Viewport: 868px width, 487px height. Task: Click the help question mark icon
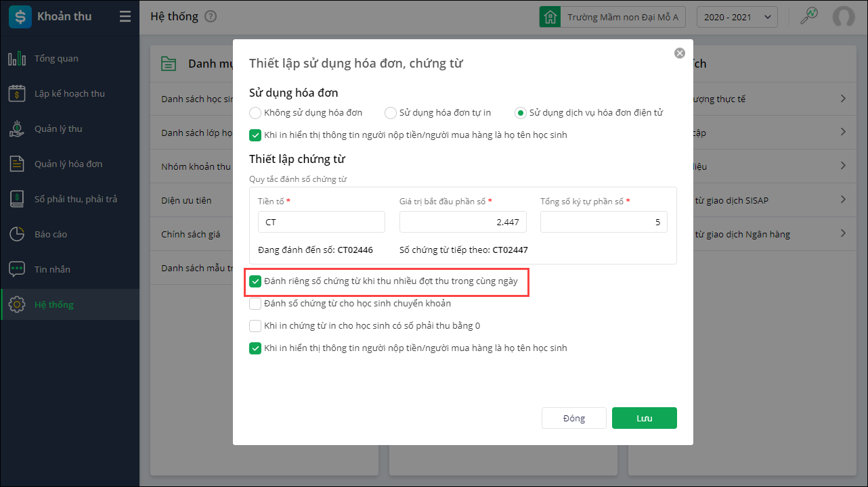[211, 17]
